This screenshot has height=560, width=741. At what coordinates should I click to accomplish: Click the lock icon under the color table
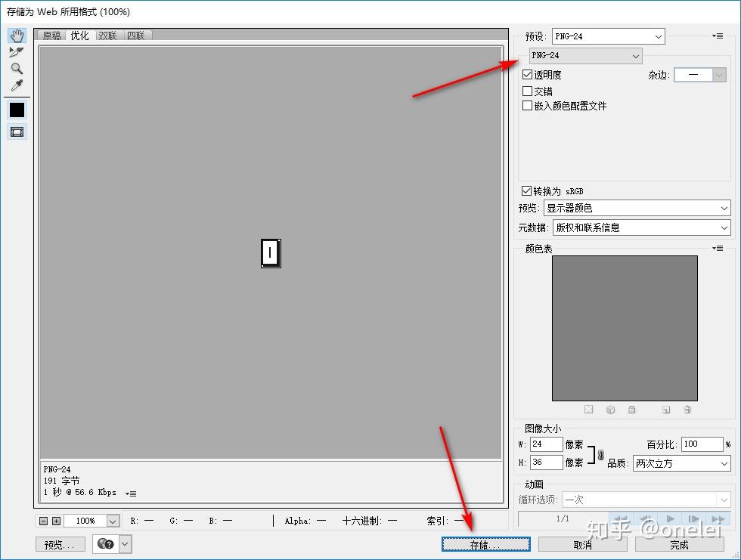[631, 409]
